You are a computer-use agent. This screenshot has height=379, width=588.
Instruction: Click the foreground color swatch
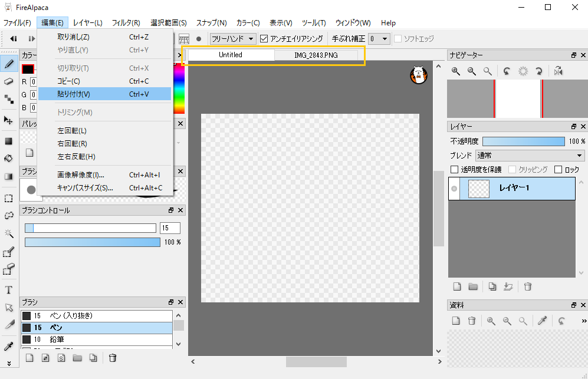click(x=28, y=69)
